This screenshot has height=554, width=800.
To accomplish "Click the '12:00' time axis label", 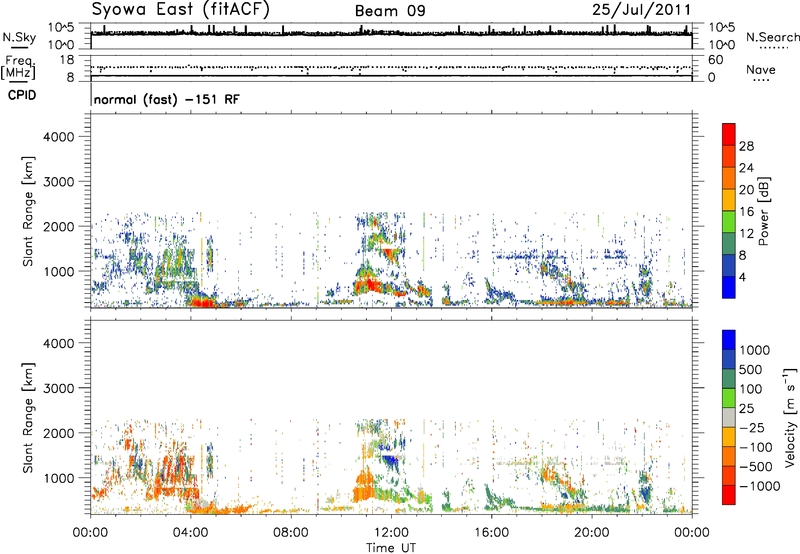I will click(x=391, y=533).
